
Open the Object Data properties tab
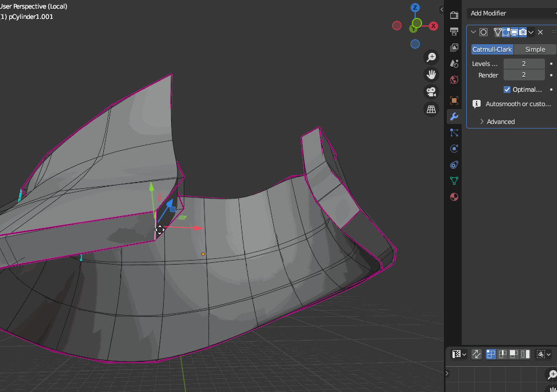click(454, 181)
